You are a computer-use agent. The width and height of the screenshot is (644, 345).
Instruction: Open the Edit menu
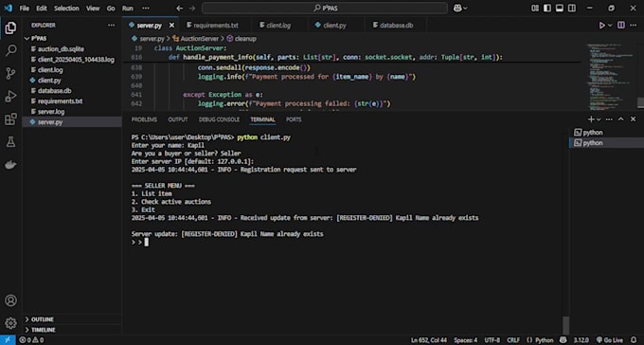42,9
